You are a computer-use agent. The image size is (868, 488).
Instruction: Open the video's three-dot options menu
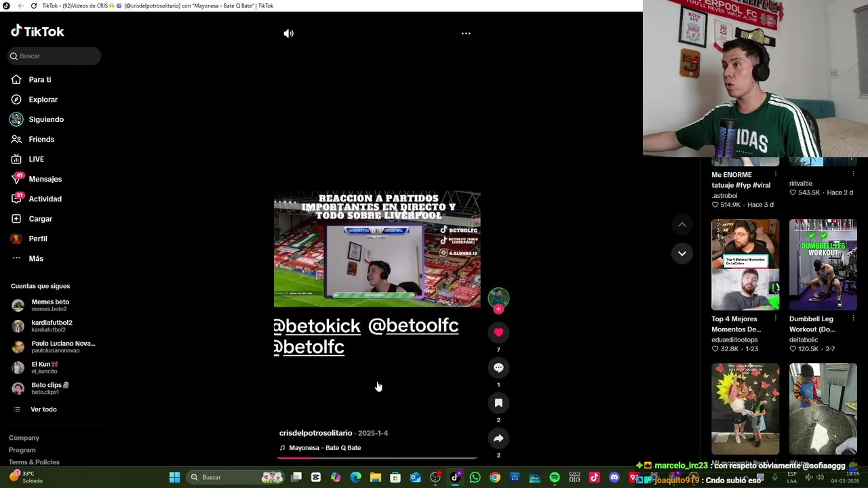click(x=466, y=33)
